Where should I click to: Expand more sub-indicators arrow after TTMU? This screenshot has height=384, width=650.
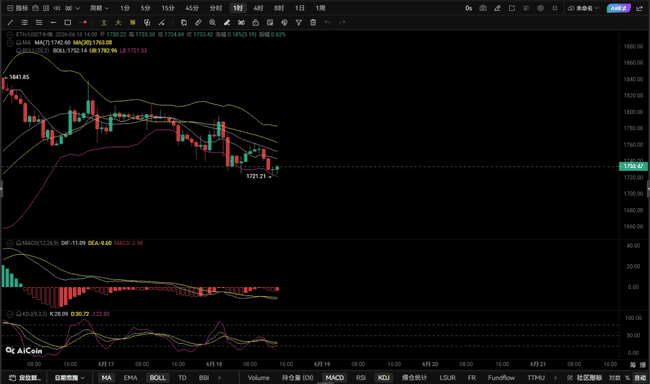555,377
